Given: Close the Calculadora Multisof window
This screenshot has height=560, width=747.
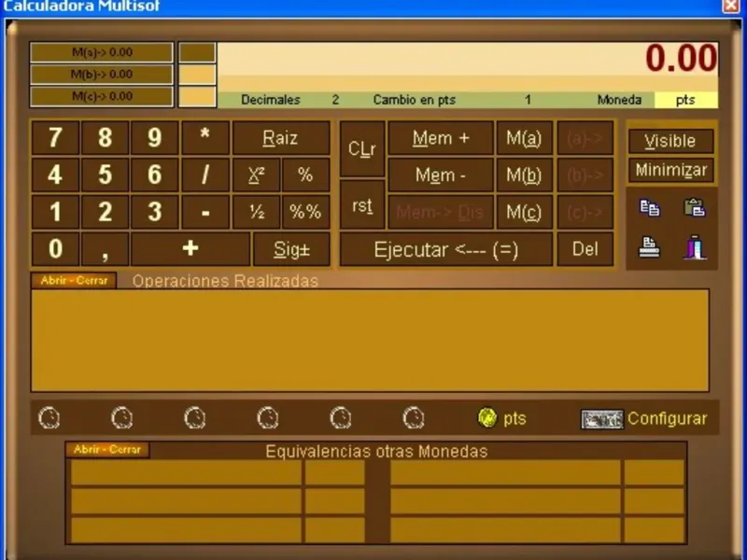Looking at the screenshot, I should tap(731, 6).
